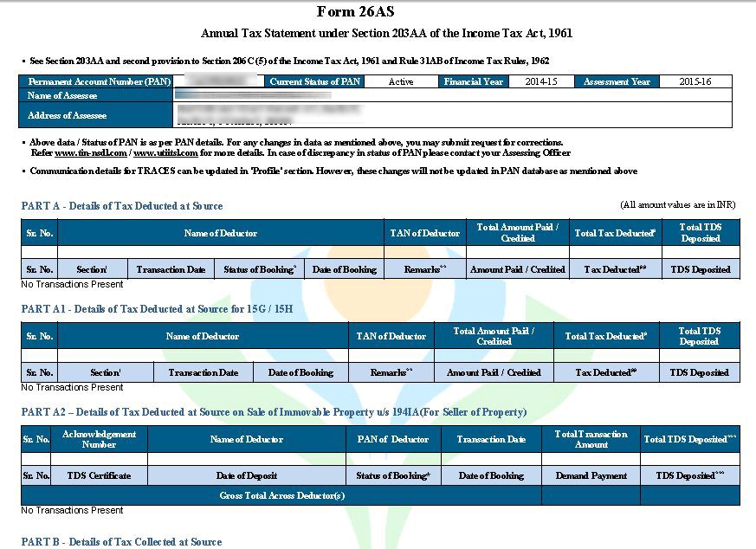Screen dimensions: 756x549
Task: Click the PART A section heading
Action: [x=122, y=206]
